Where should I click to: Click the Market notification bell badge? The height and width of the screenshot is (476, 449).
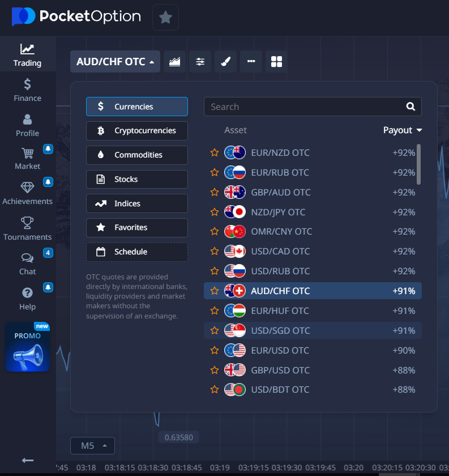(x=48, y=149)
